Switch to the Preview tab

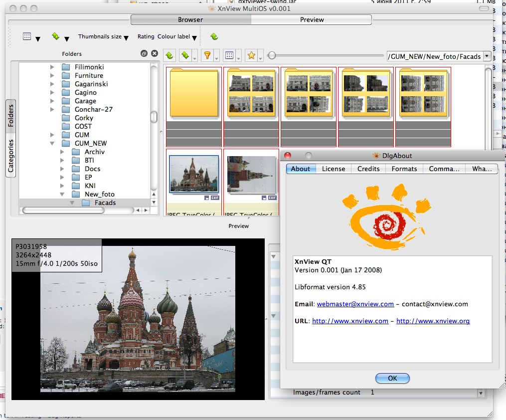coord(312,19)
